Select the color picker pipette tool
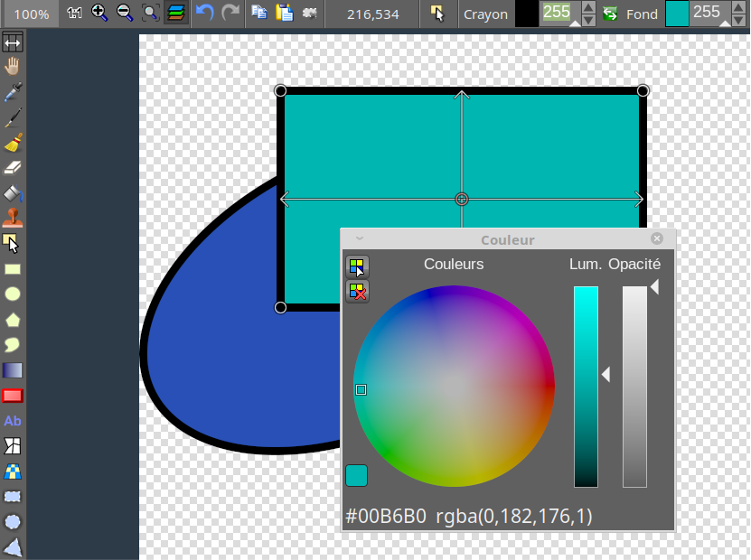This screenshot has width=751, height=560. (x=12, y=91)
